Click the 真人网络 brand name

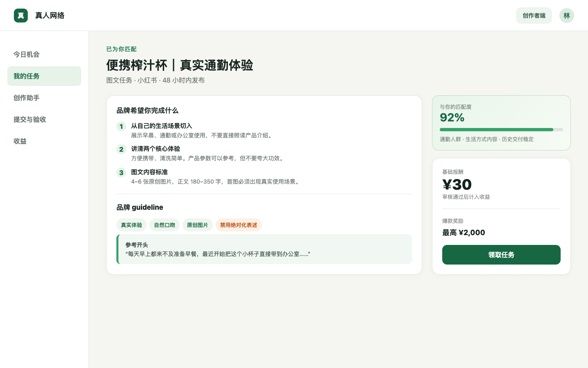50,16
